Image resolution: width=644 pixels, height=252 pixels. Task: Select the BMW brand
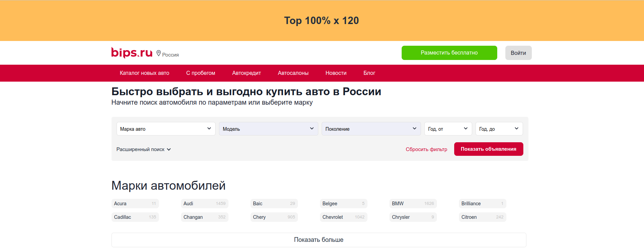[x=413, y=204]
